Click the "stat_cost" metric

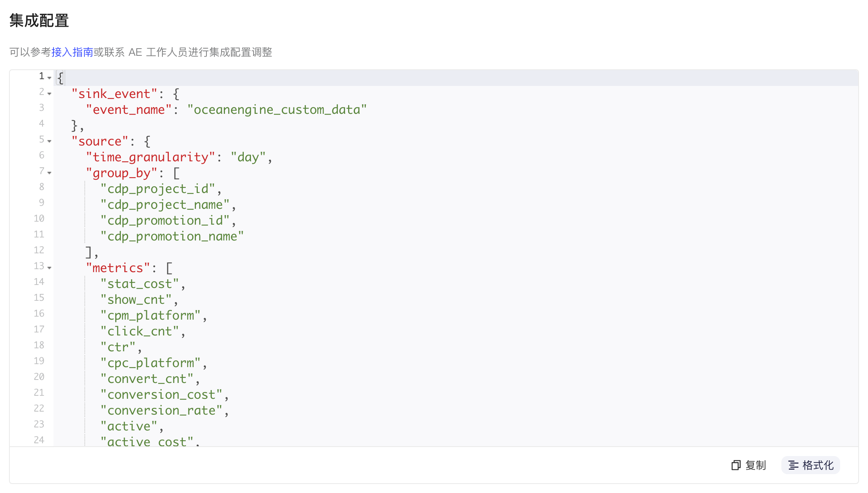click(139, 283)
